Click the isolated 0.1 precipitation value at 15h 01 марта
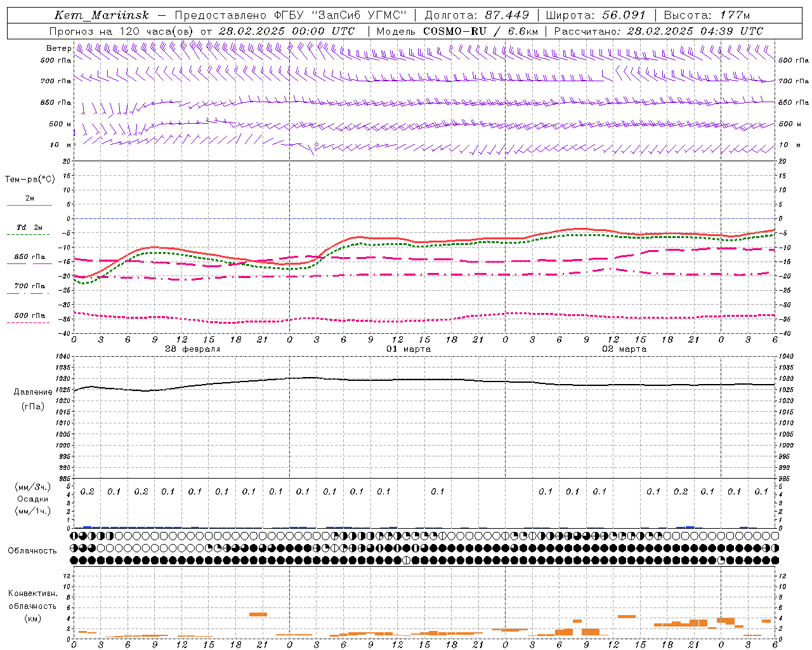This screenshot has height=650, width=812. [x=438, y=491]
